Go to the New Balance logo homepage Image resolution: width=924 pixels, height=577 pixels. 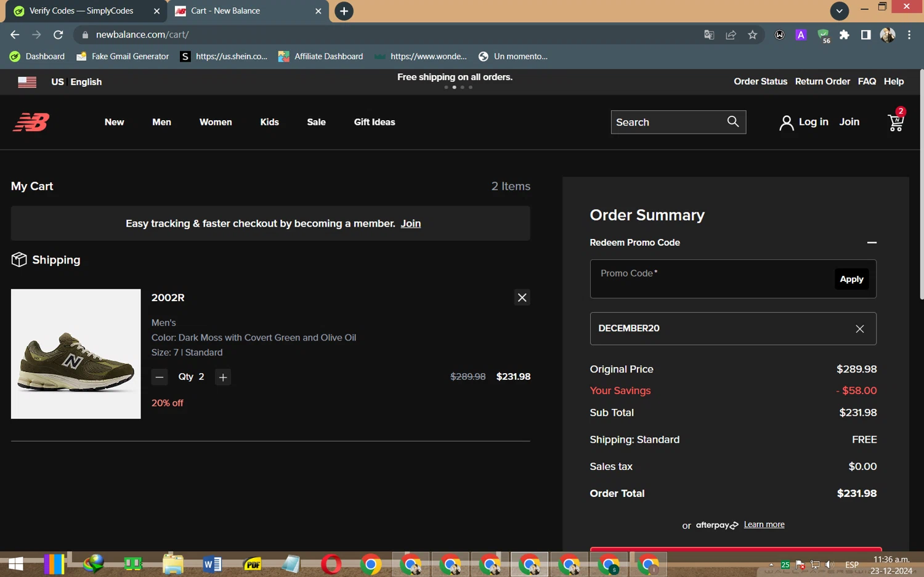[31, 122]
